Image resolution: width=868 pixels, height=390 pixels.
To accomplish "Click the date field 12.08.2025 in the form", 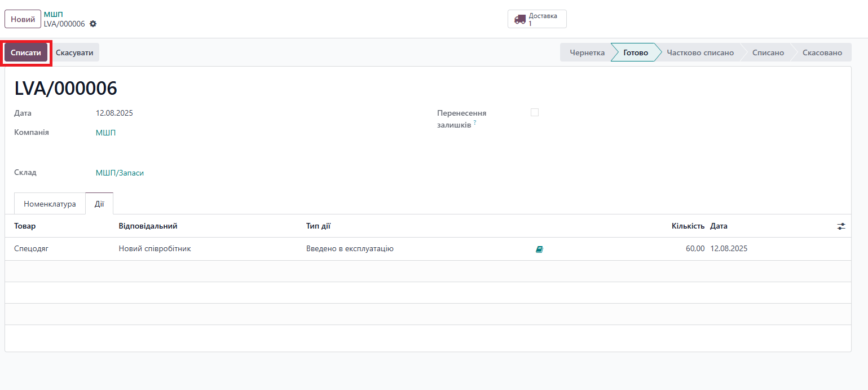I will click(114, 113).
